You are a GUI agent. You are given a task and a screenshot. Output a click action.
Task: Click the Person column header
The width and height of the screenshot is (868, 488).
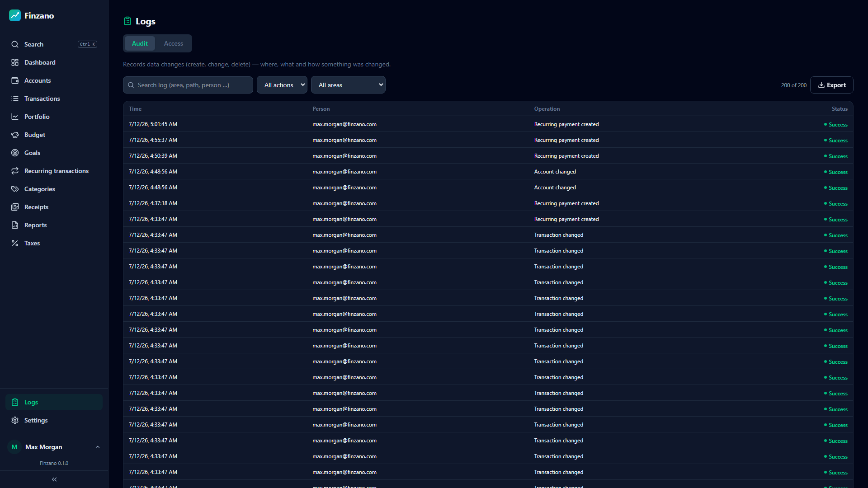point(321,109)
